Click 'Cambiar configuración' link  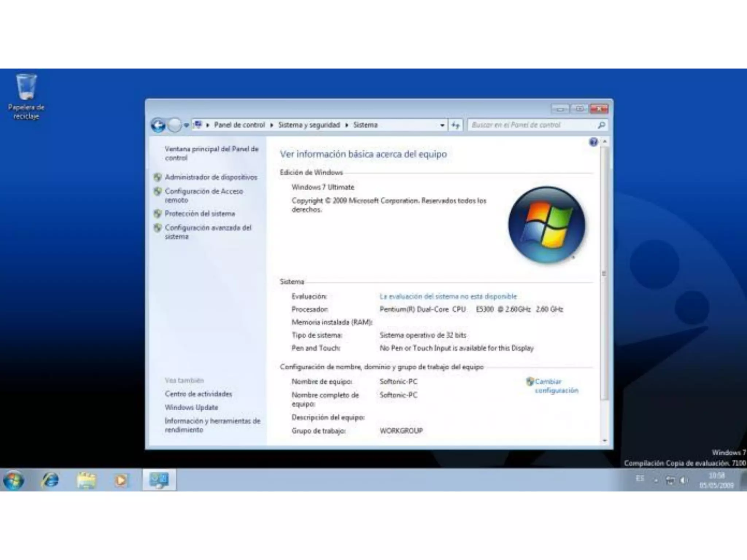(x=556, y=386)
